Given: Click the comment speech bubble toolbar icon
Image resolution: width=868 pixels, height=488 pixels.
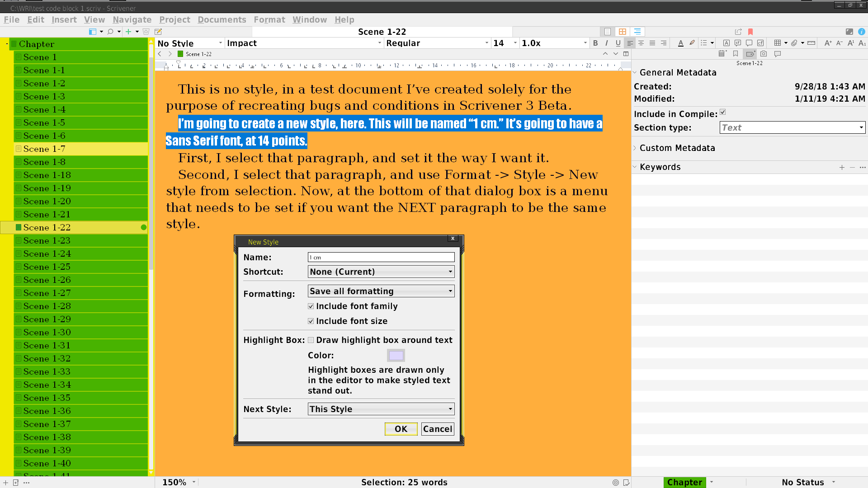Looking at the screenshot, I should [749, 43].
